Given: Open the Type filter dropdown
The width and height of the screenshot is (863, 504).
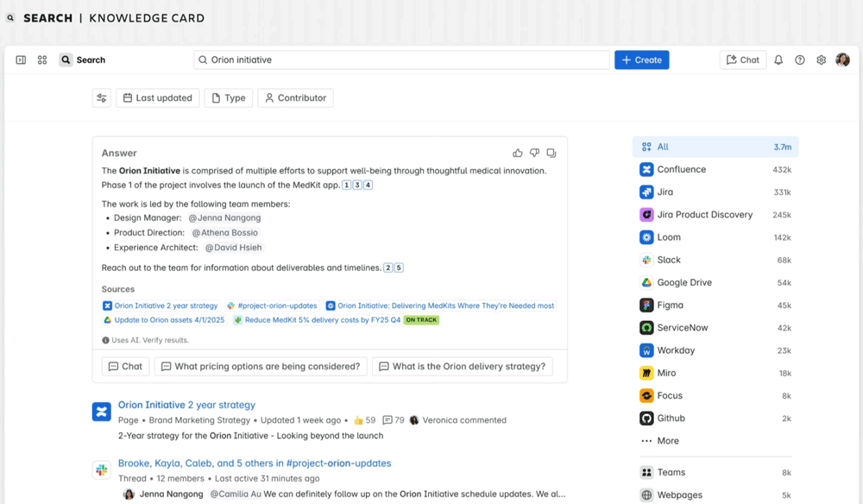Looking at the screenshot, I should click(229, 98).
